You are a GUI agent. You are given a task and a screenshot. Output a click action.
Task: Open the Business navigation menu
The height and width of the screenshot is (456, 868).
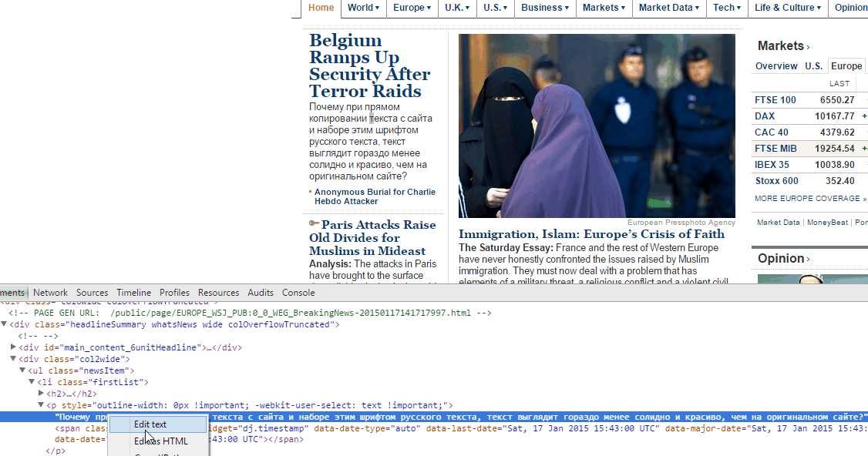(x=545, y=8)
